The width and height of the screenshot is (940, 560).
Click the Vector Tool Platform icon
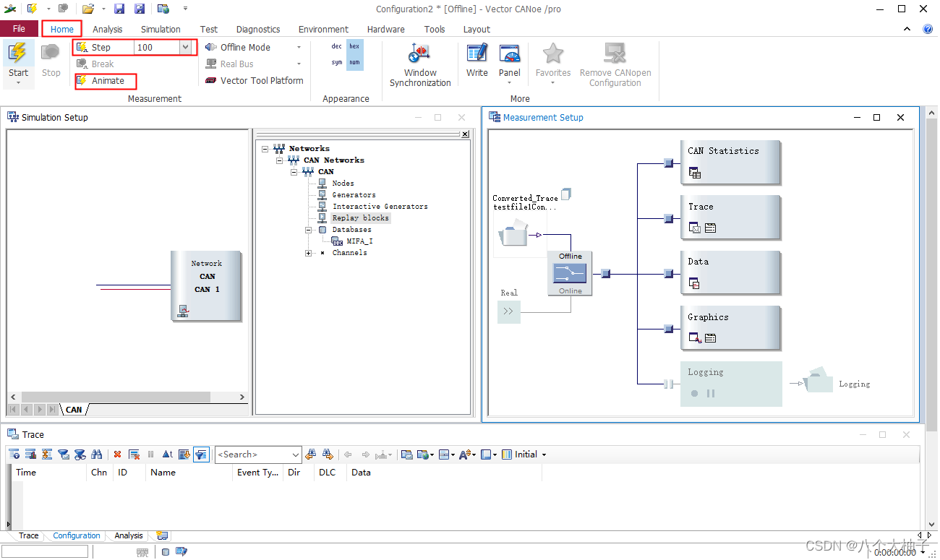click(x=211, y=81)
